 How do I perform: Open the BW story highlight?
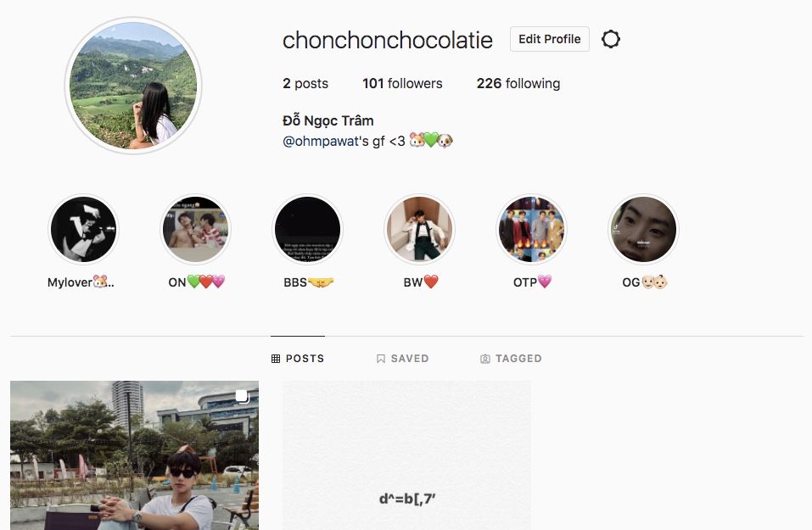[x=419, y=229]
